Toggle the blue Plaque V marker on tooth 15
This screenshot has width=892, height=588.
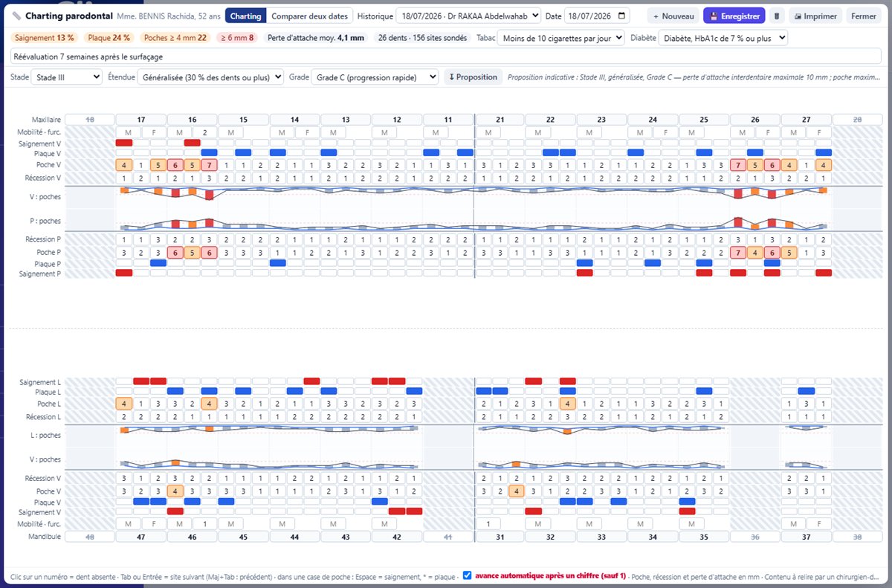244,152
